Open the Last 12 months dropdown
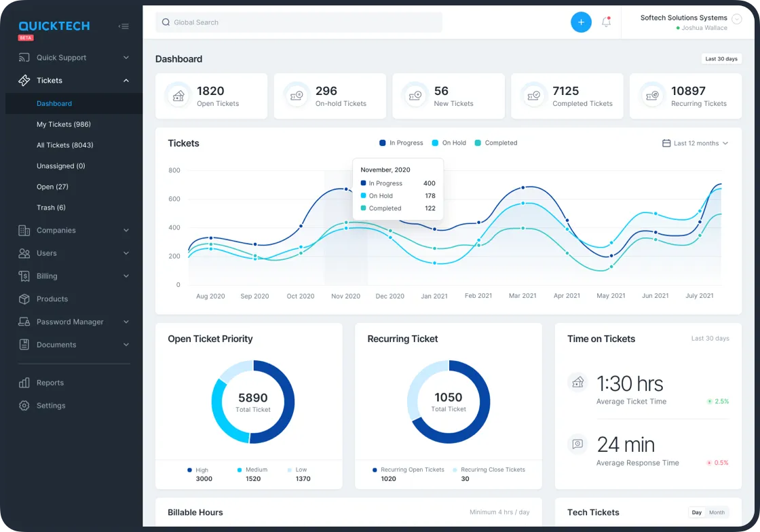Image resolution: width=760 pixels, height=532 pixels. [x=696, y=143]
